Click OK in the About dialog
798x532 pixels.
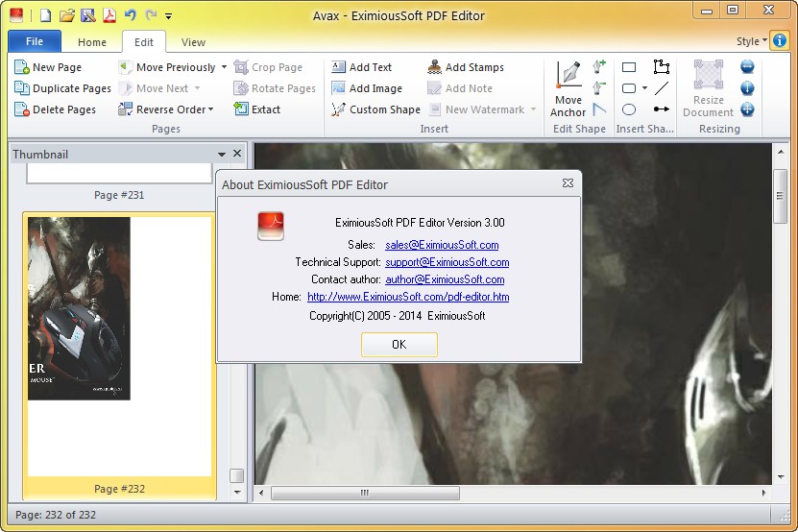(399, 345)
